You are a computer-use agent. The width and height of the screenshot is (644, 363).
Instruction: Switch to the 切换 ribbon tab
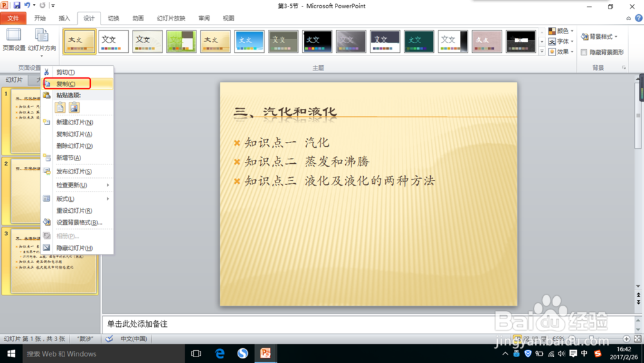(113, 18)
